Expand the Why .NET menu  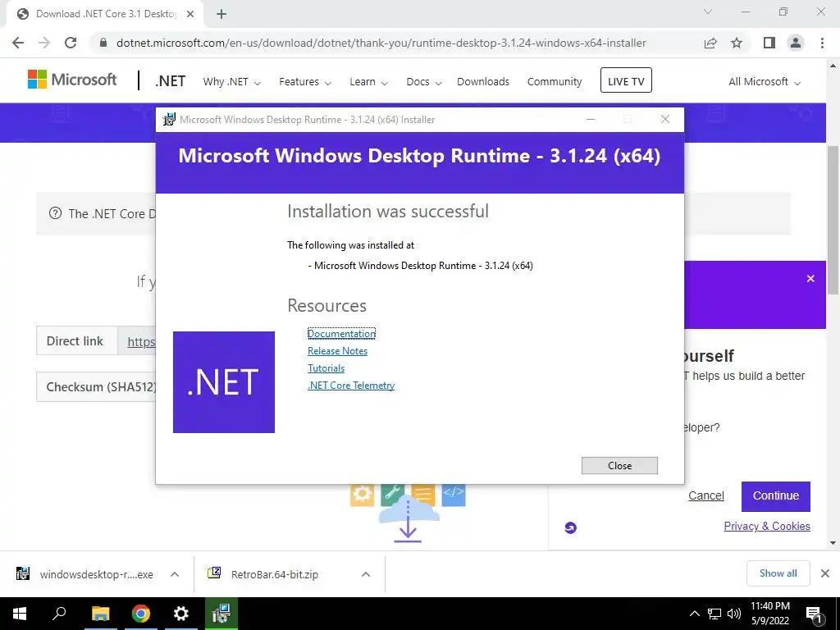(x=231, y=82)
